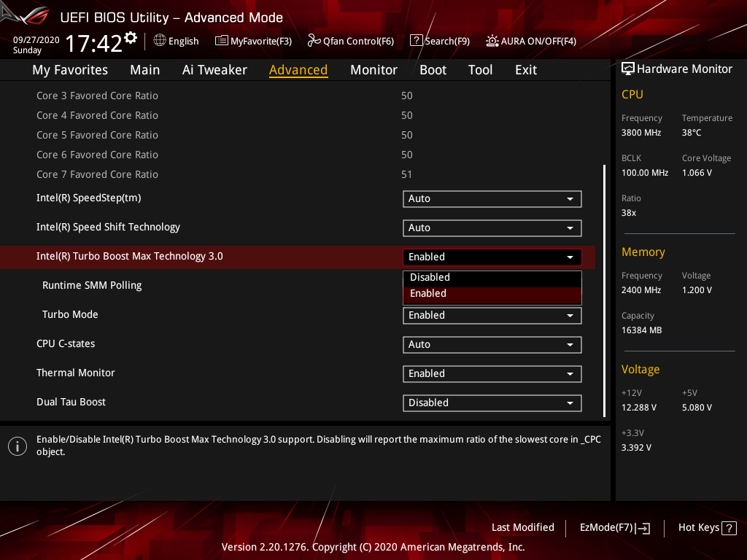Switch to the Tool tab
This screenshot has height=560, width=747.
480,70
